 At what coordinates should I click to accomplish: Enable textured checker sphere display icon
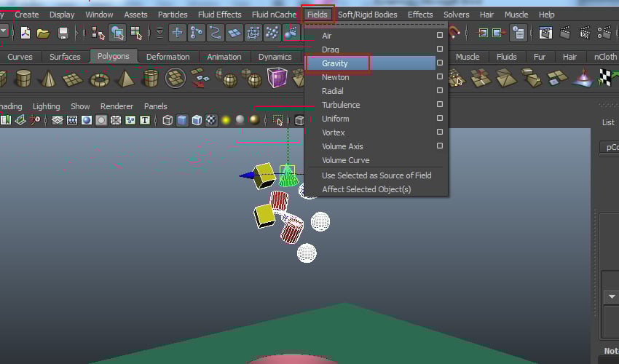click(x=211, y=120)
